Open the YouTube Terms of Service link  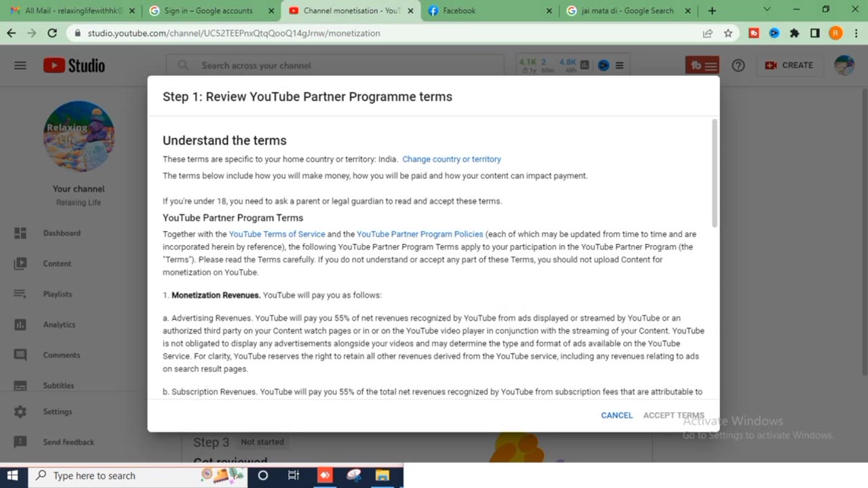(277, 235)
